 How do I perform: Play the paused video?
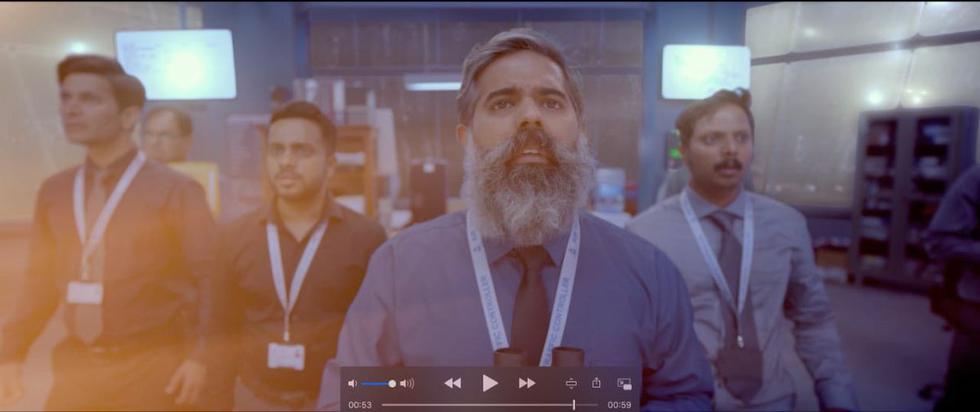489,383
